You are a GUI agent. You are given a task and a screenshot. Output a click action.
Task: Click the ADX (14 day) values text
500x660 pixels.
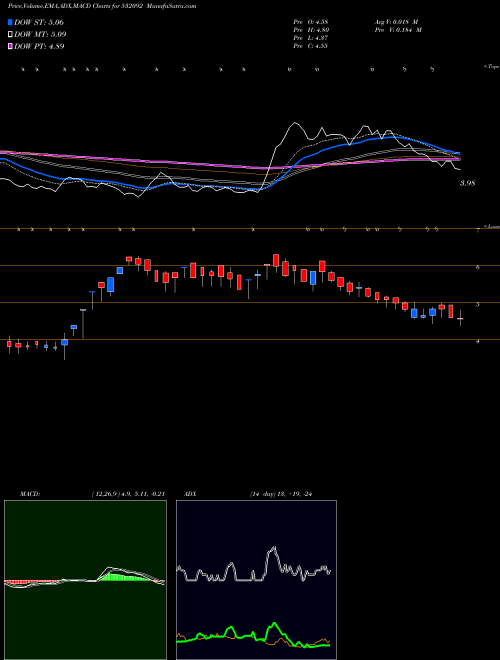click(280, 494)
